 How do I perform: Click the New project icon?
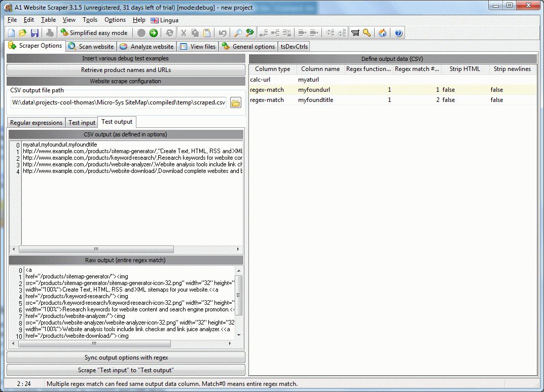coord(12,33)
